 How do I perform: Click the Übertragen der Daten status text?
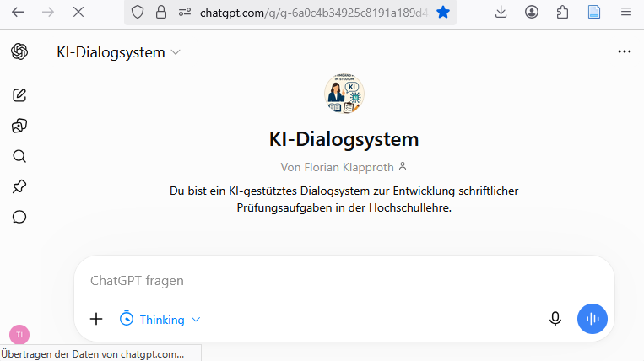coord(92,354)
